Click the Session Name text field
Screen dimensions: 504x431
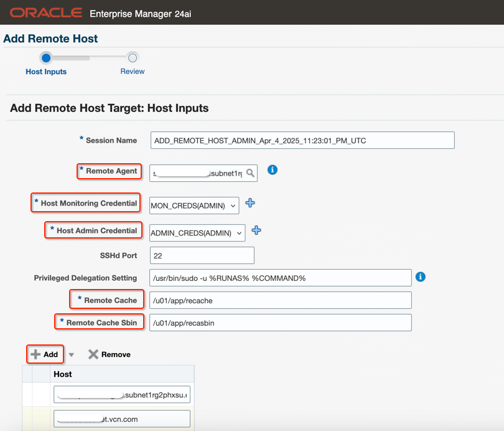[x=302, y=140]
